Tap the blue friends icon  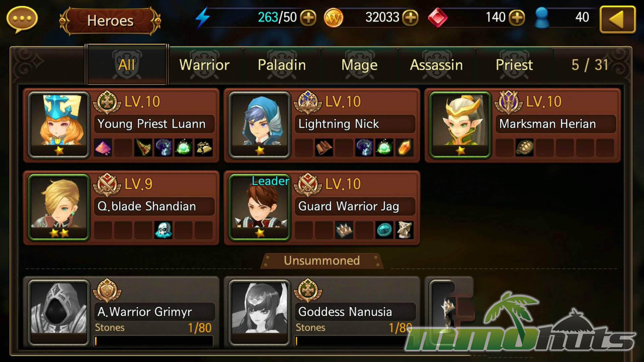542,18
